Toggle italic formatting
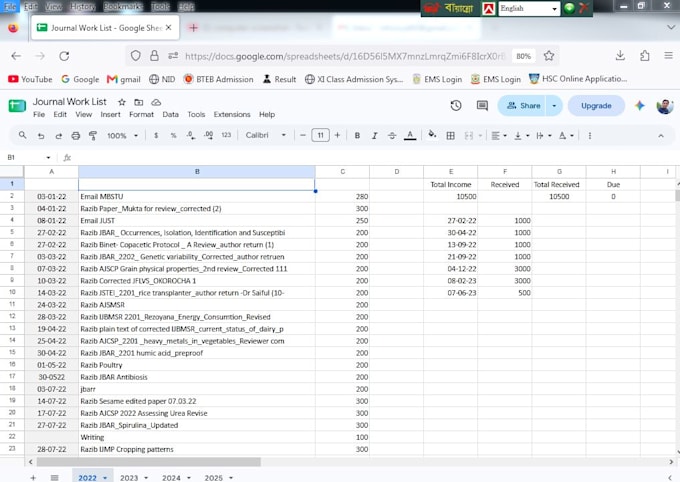Image resolution: width=680 pixels, height=482 pixels. [375, 136]
